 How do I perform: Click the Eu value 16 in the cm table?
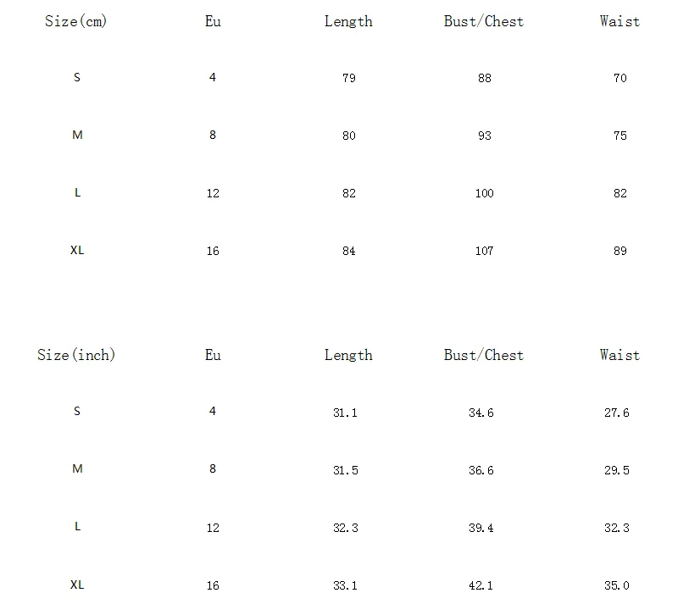(x=213, y=251)
